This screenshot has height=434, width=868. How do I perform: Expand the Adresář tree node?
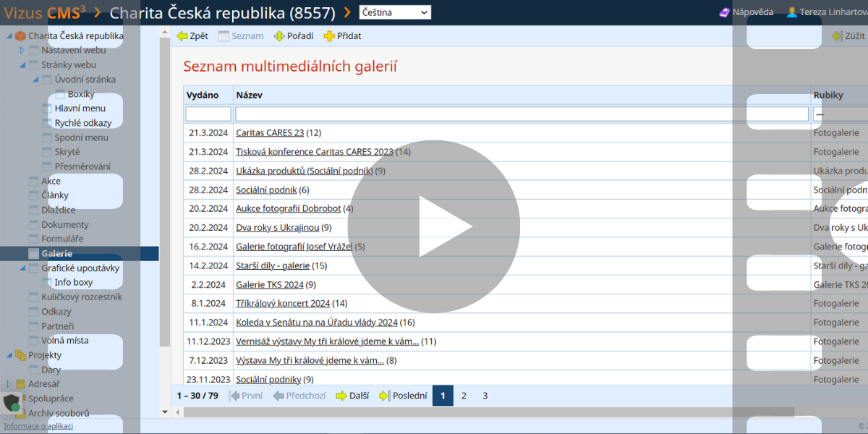point(9,384)
